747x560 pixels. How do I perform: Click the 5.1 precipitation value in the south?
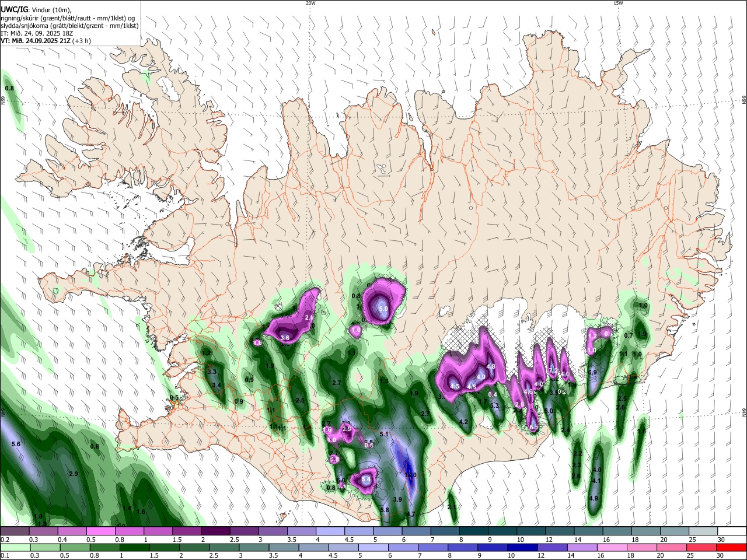click(x=384, y=435)
